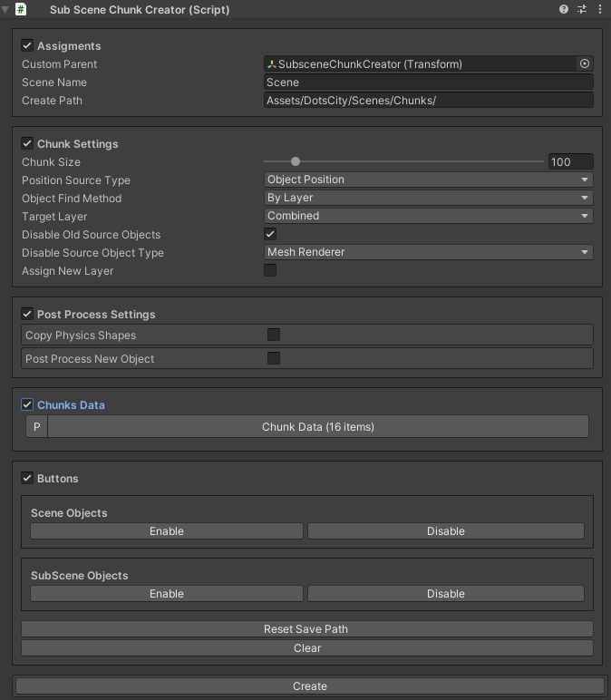The image size is (611, 700).
Task: Click the Create Path input field
Action: tap(429, 100)
